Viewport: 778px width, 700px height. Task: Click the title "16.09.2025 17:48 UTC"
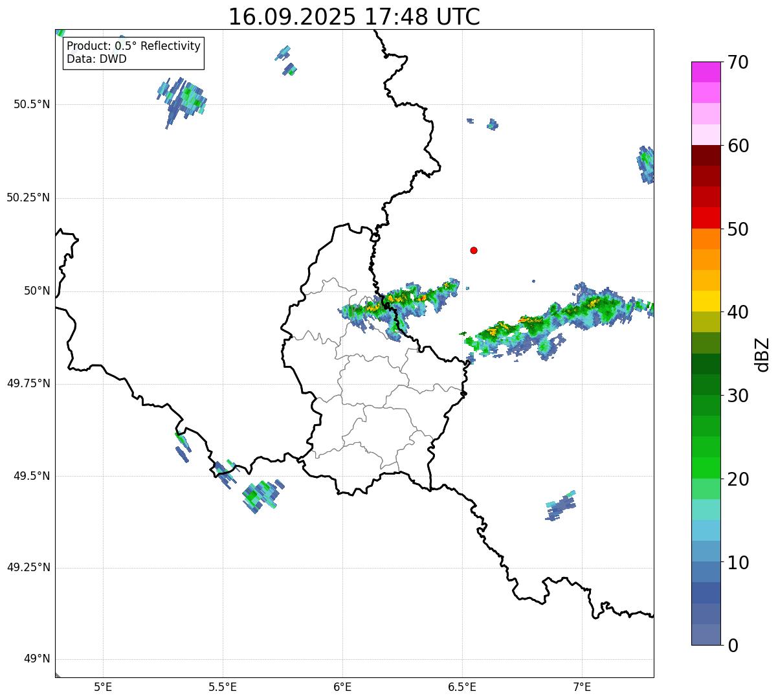point(354,17)
